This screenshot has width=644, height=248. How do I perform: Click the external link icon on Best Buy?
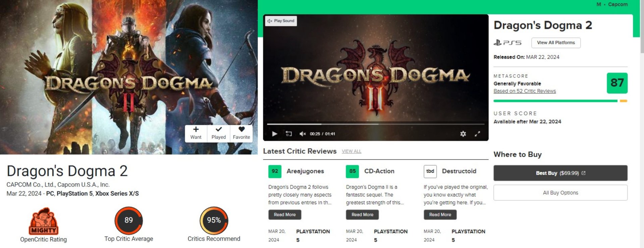[584, 173]
